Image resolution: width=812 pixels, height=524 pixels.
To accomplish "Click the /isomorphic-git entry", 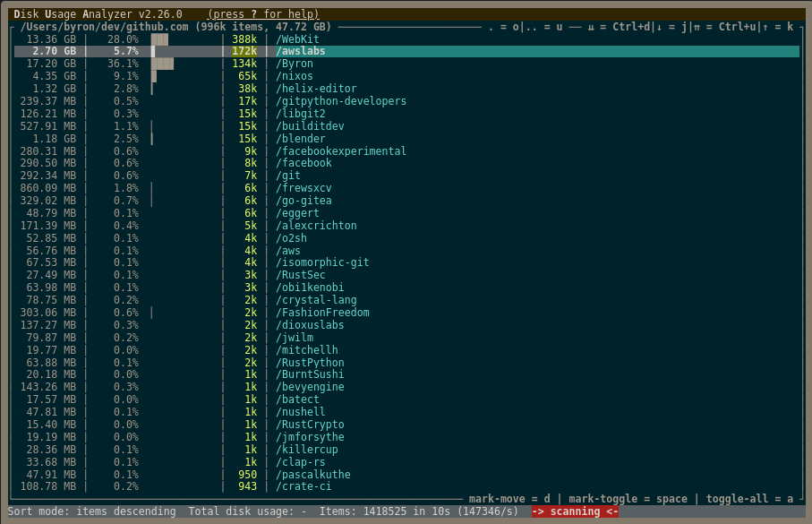I will [x=406, y=262].
